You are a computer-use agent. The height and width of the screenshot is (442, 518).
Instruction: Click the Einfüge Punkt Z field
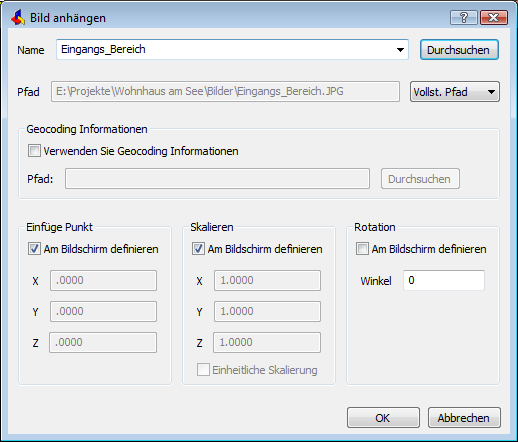pos(103,342)
